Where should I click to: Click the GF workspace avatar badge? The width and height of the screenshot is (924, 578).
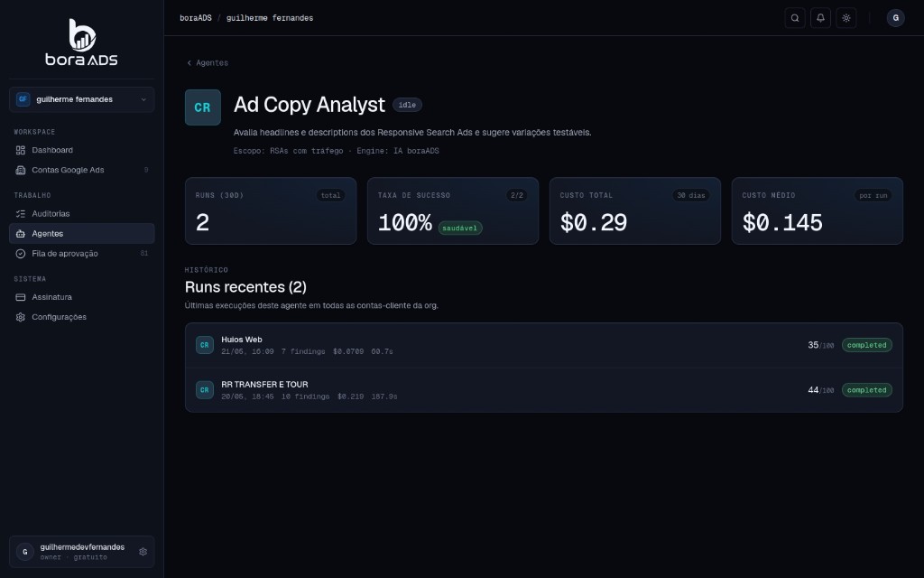23,99
